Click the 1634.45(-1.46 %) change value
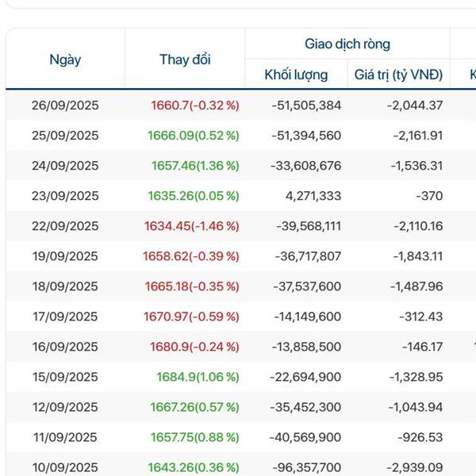476x476 pixels. pyautogui.click(x=191, y=226)
